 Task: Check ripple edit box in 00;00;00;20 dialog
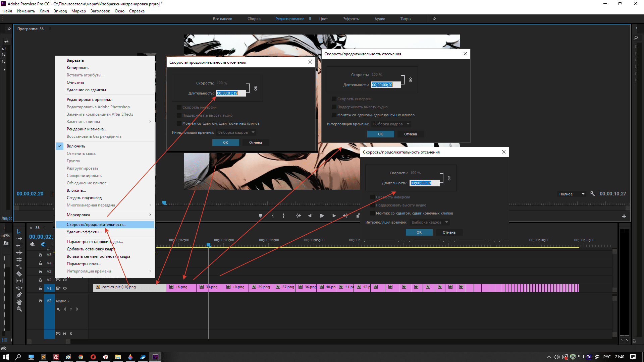point(334,115)
